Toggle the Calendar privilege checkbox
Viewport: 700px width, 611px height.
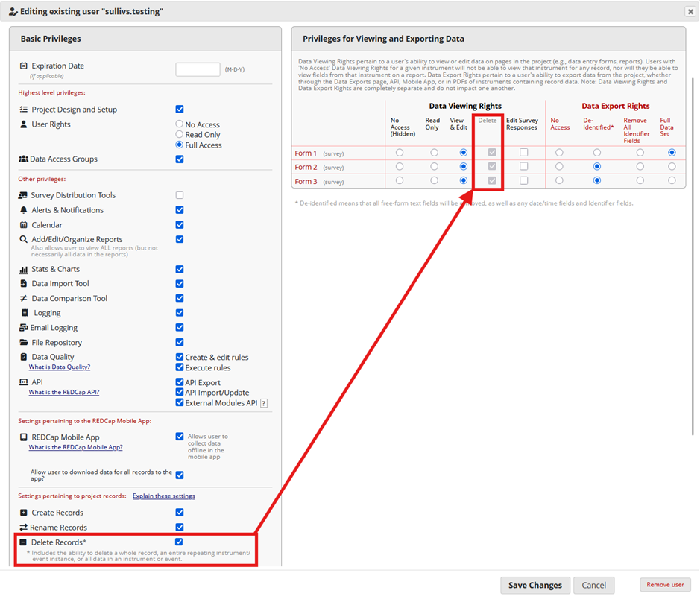(180, 224)
